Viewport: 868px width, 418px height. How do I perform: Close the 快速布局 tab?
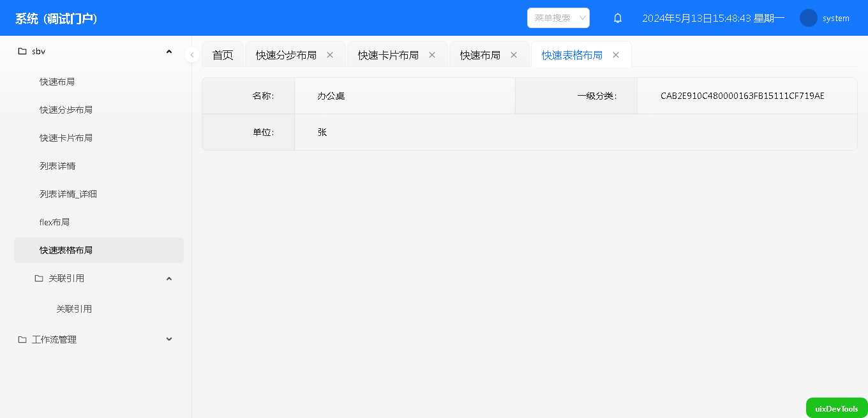click(x=514, y=55)
